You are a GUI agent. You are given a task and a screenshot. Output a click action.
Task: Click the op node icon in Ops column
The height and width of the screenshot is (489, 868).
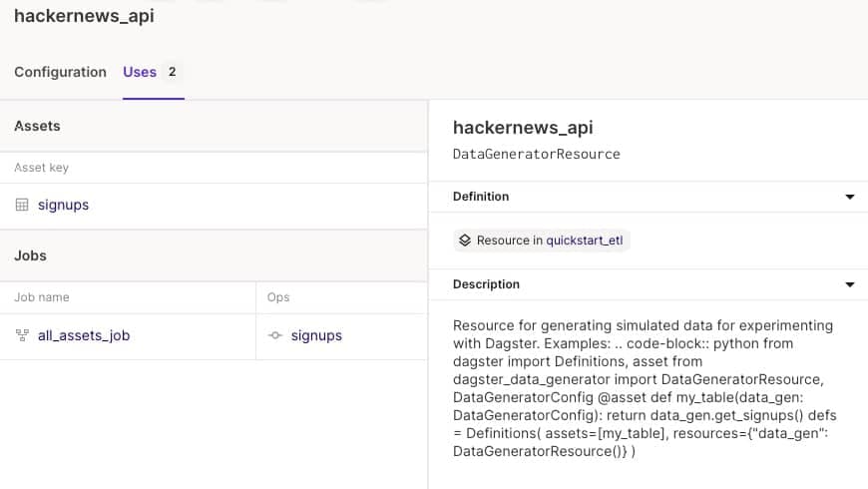pyautogui.click(x=276, y=335)
